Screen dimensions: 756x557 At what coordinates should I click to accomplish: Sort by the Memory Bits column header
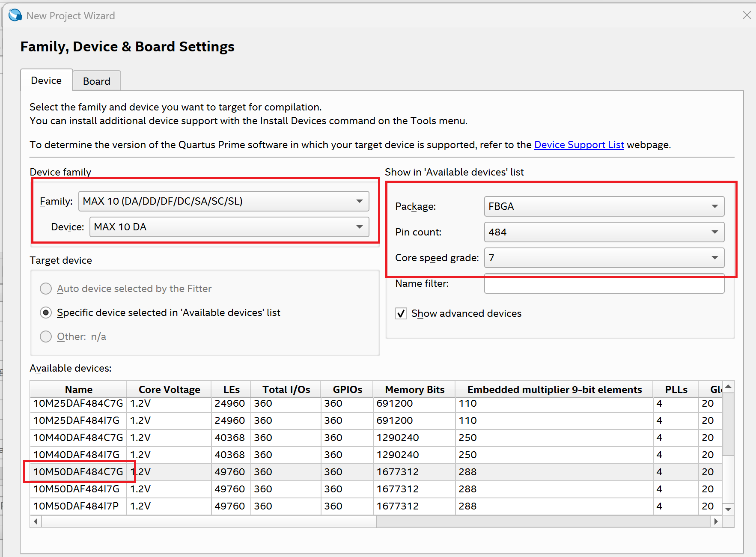pos(414,390)
